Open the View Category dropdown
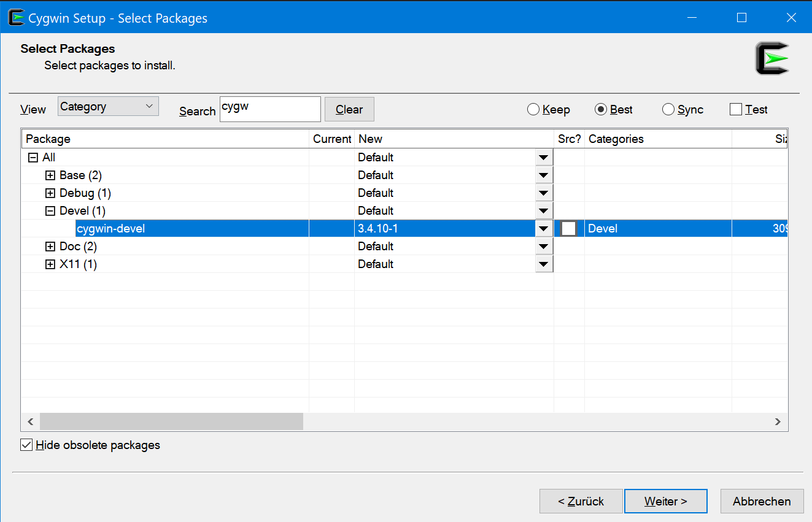The width and height of the screenshot is (812, 522). [108, 106]
